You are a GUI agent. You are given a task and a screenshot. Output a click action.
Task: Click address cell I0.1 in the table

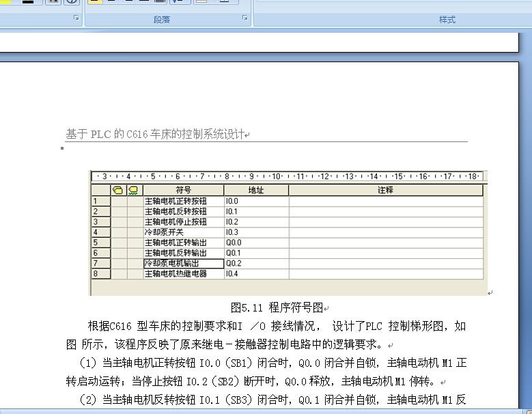[x=257, y=212]
